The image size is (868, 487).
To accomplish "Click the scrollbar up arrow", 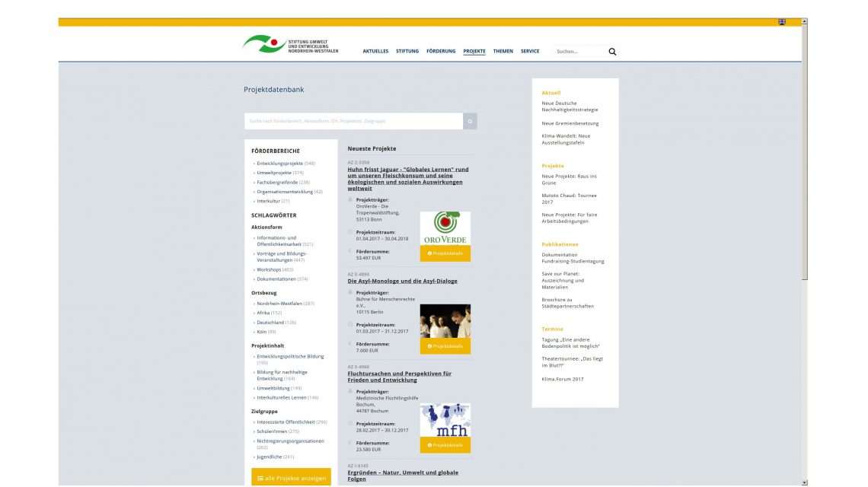I will [x=804, y=21].
